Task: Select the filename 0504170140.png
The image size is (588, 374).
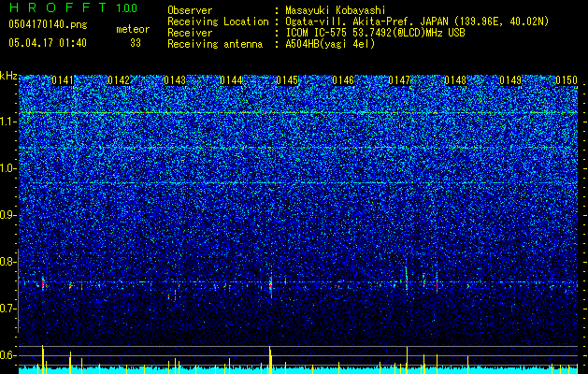Action: (x=48, y=24)
